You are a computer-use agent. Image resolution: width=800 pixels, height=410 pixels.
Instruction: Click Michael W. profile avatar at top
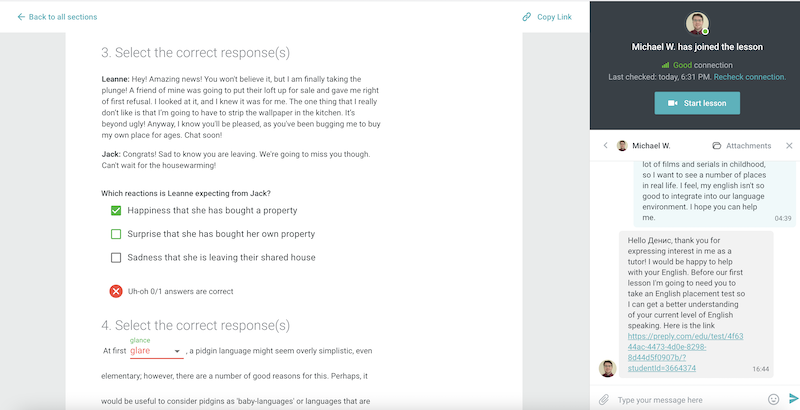point(697,23)
